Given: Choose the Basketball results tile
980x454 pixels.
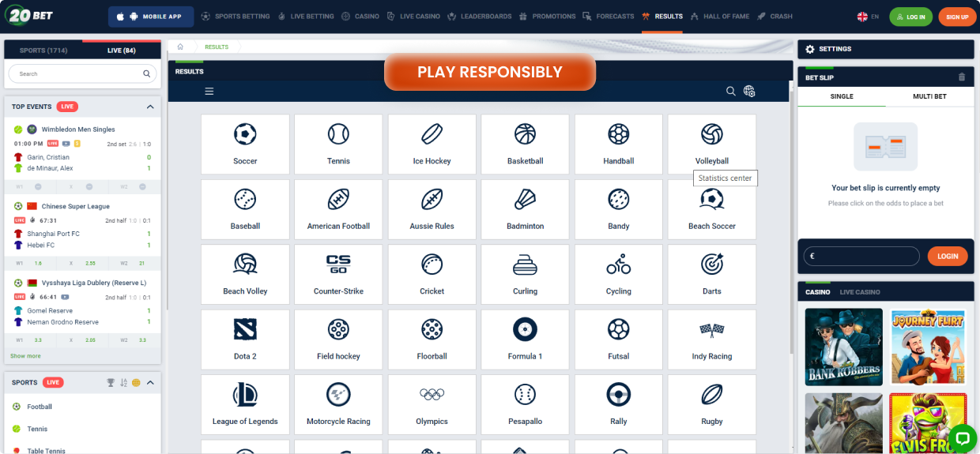Looking at the screenshot, I should coord(525,144).
